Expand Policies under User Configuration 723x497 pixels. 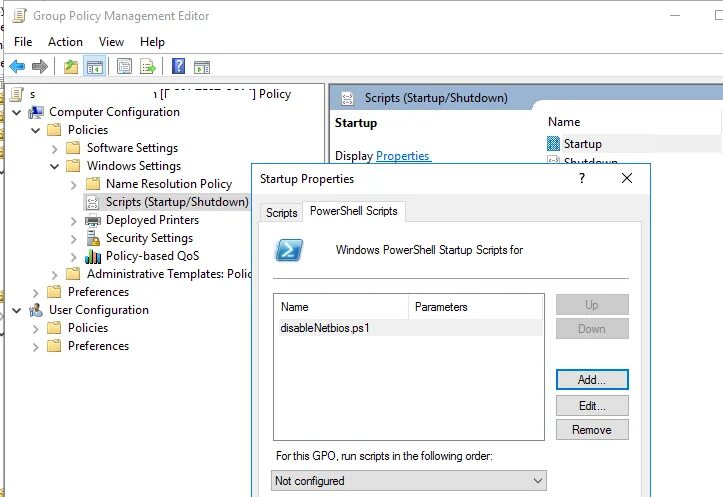[x=36, y=329]
